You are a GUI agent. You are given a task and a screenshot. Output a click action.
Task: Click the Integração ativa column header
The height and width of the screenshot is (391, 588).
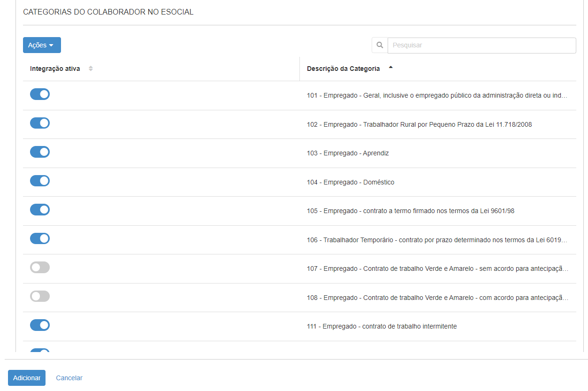56,69
